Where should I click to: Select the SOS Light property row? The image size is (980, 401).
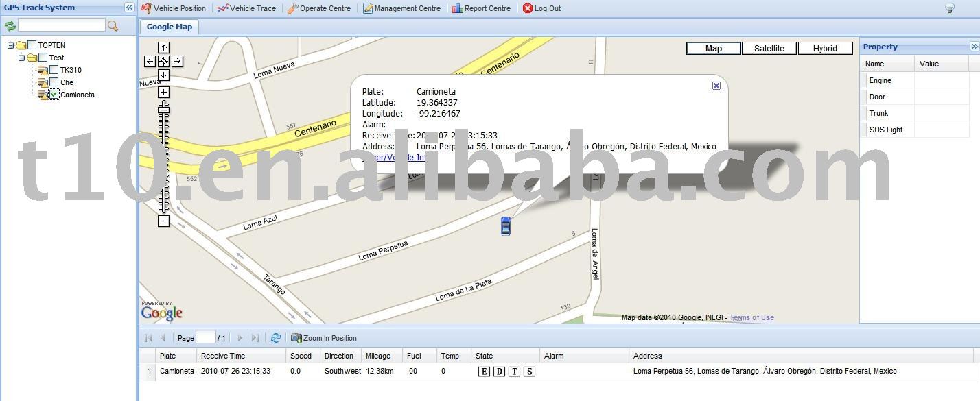(x=915, y=130)
